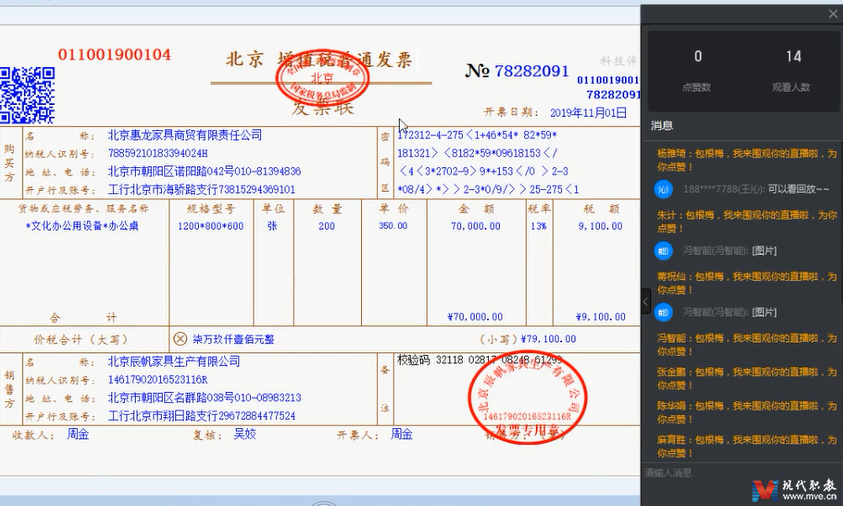Click specification 1200*800*600
Image resolution: width=843 pixels, height=506 pixels.
click(x=211, y=226)
